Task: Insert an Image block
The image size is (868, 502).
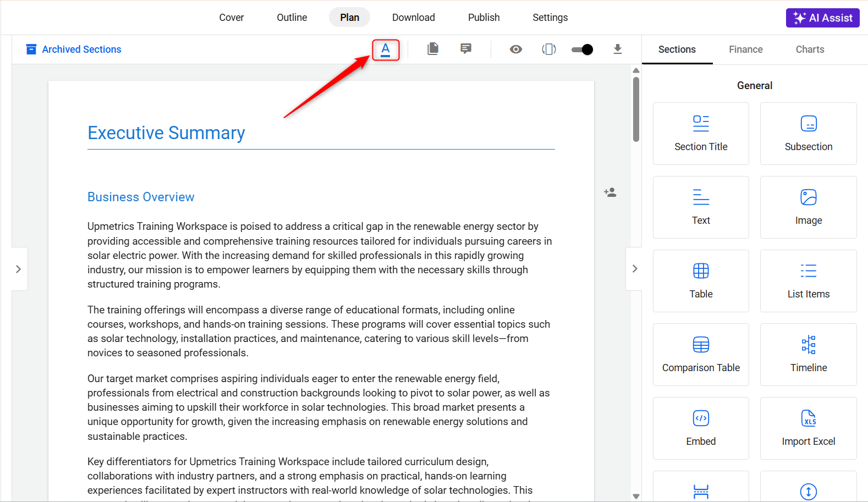Action: (809, 207)
